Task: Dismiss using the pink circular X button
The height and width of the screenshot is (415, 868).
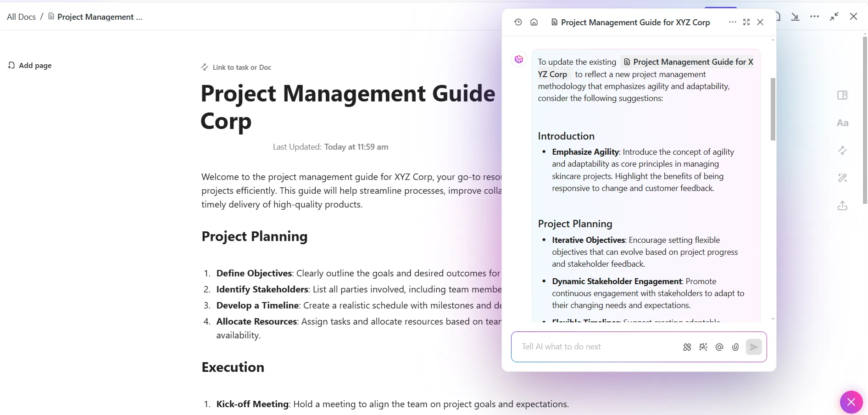Action: point(851,402)
